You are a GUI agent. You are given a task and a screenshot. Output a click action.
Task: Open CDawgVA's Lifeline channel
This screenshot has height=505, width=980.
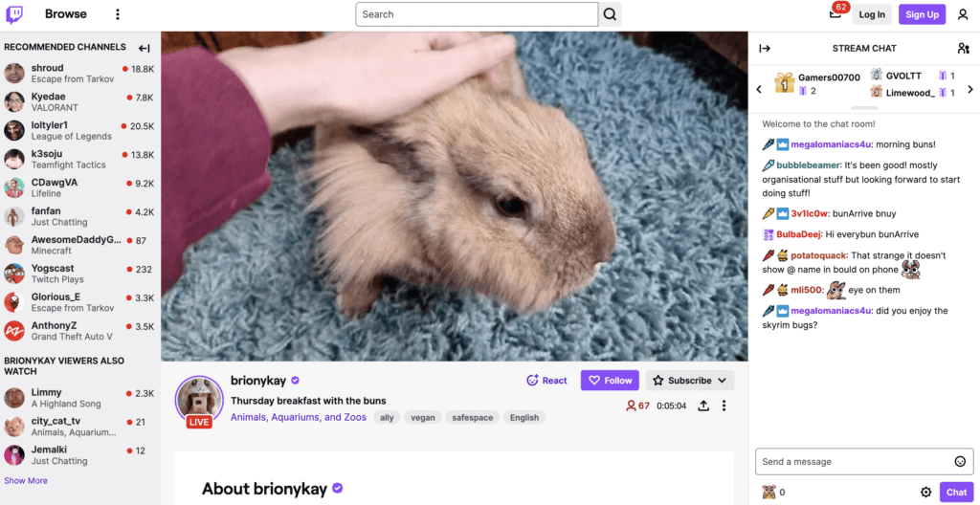[x=79, y=188]
